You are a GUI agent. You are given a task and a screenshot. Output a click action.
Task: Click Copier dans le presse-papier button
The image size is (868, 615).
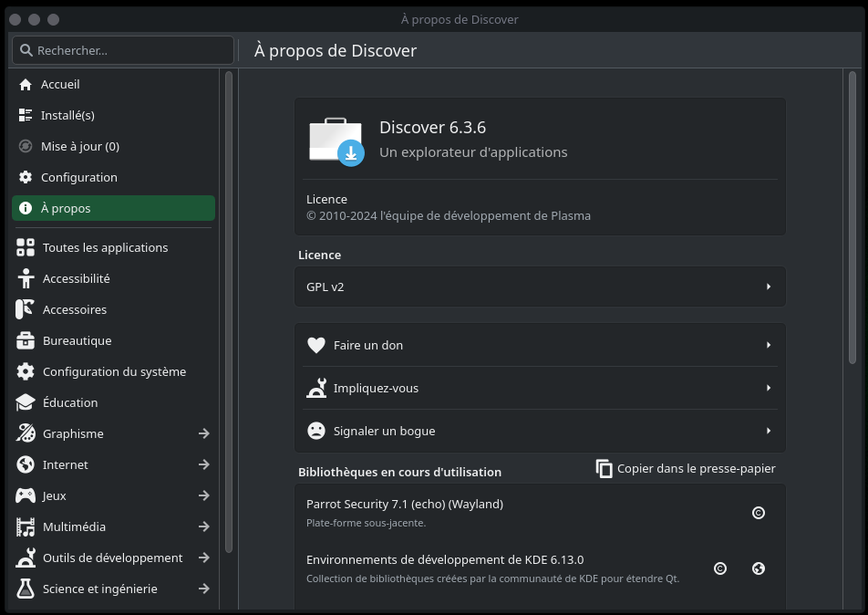pos(686,468)
